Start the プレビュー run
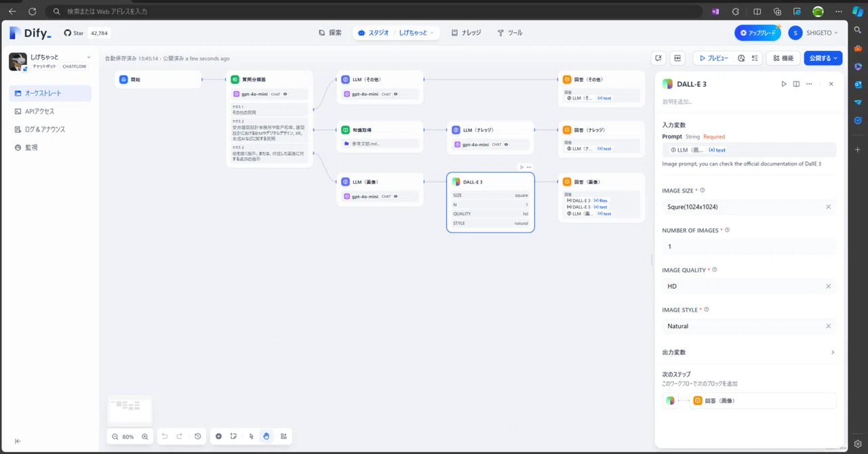Screen dimensions: 868x454 [713, 58]
